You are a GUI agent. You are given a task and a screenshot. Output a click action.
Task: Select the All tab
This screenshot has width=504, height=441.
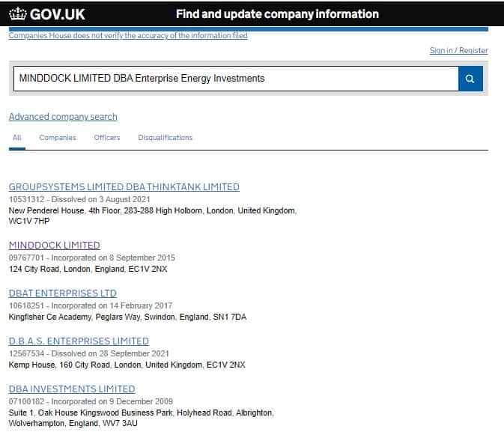(x=17, y=138)
